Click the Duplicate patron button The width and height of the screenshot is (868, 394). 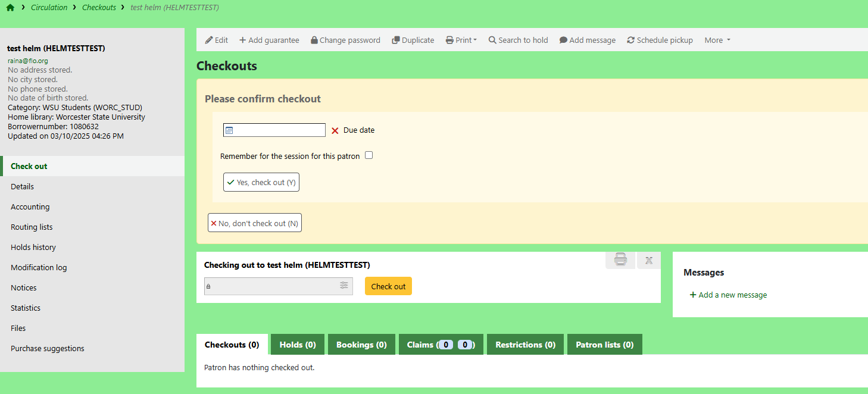coord(413,40)
